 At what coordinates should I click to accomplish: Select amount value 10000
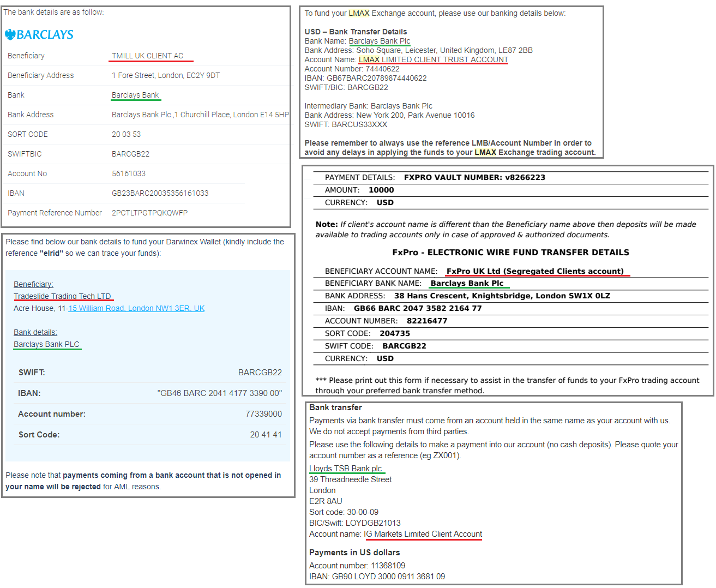tap(381, 190)
